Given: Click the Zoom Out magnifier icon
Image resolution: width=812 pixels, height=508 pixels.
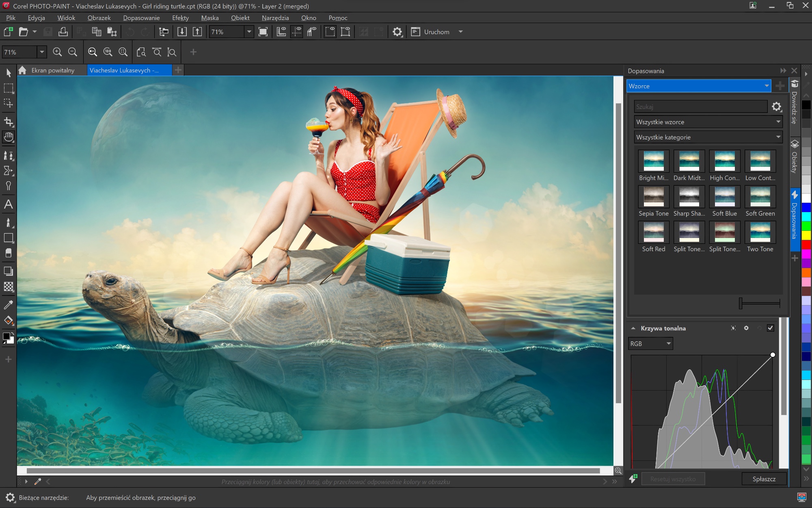Looking at the screenshot, I should (73, 52).
